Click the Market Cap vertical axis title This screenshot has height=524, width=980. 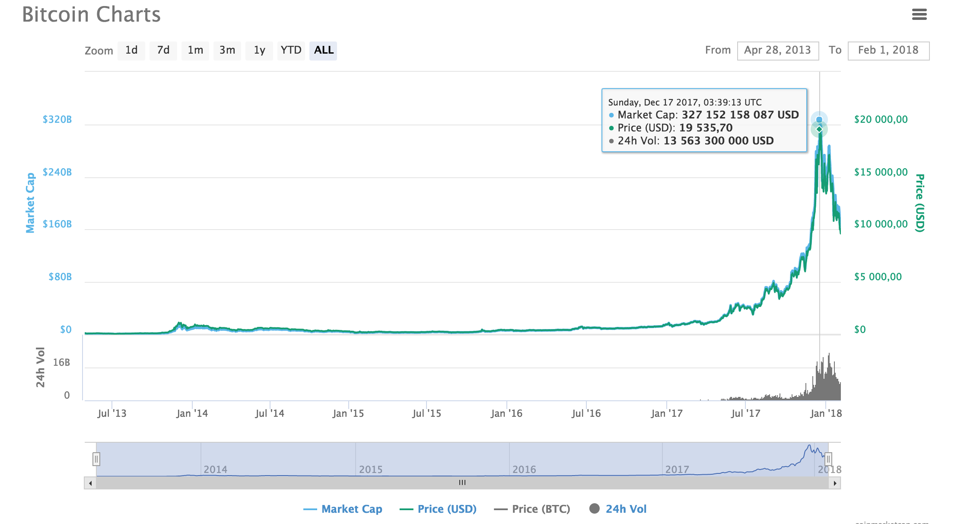click(30, 203)
